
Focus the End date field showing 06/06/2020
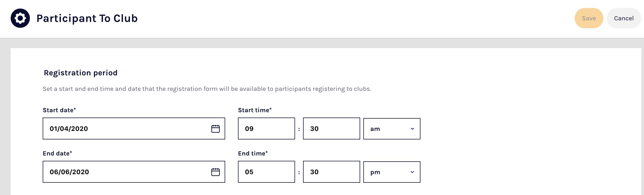[x=125, y=172]
